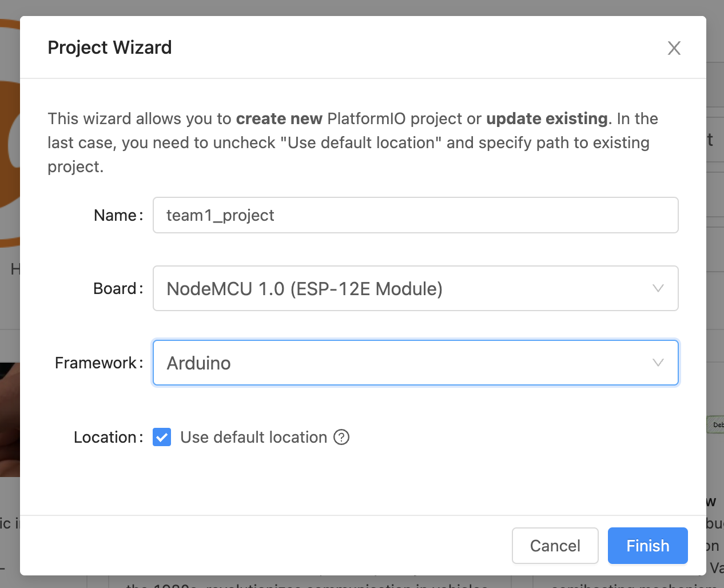Viewport: 724px width, 588px height.
Task: Close the Project Wizard dialog
Action: [674, 48]
